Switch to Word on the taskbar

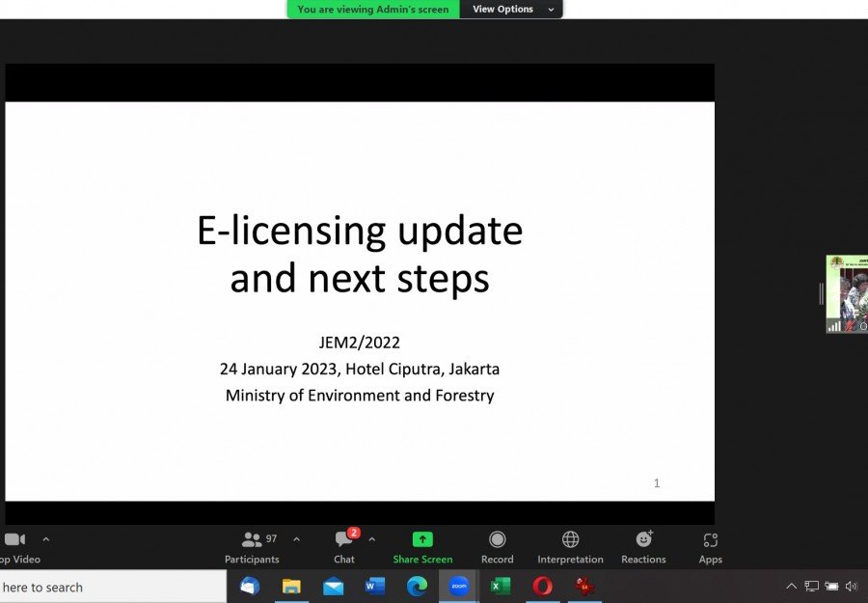(x=375, y=586)
